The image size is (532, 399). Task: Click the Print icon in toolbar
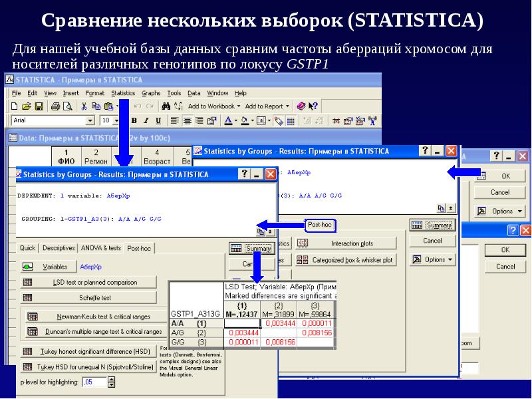[x=55, y=106]
